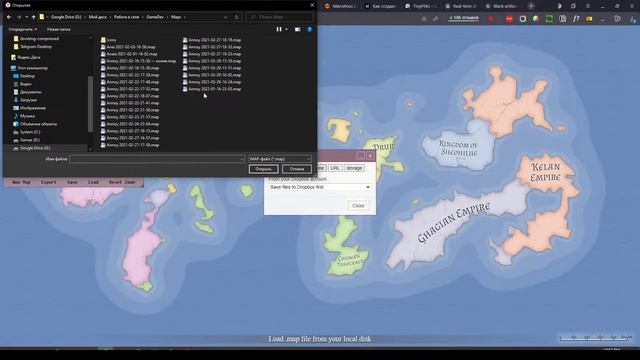This screenshot has width=640, height=360.
Task: Open Изображения in sidebar
Action: pos(29,108)
